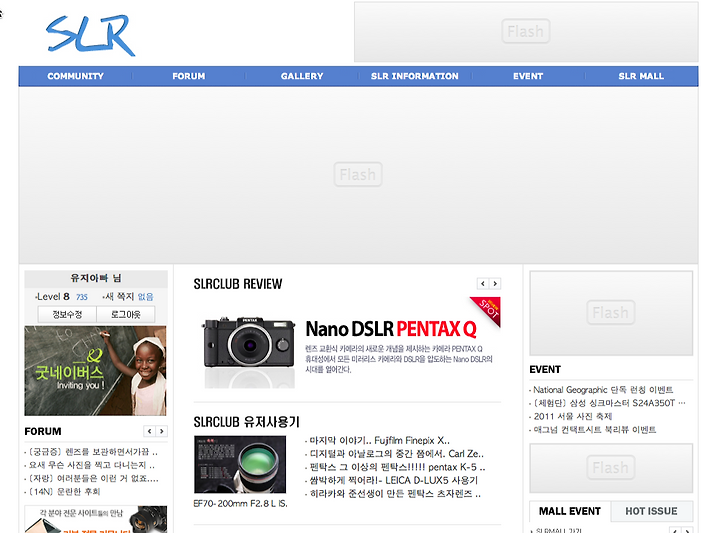
Task: Open the GALLERY menu
Action: pyautogui.click(x=302, y=76)
